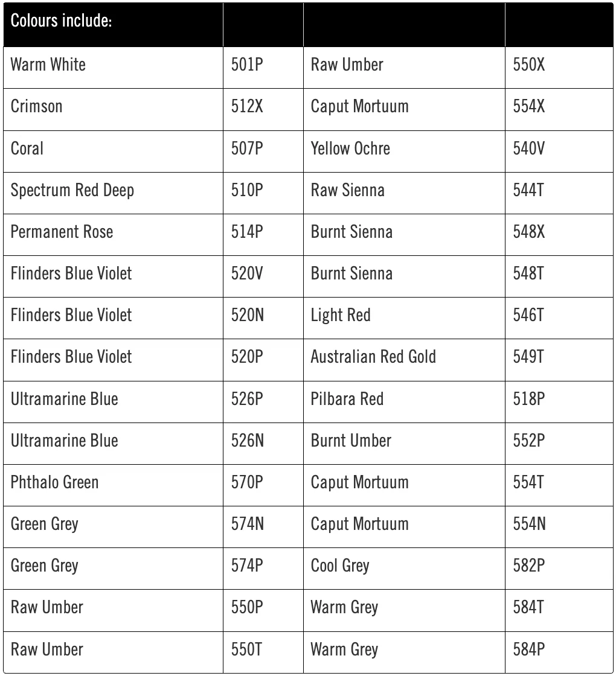This screenshot has width=616, height=676.
Task: Select the colour code 526N
Action: (x=248, y=441)
